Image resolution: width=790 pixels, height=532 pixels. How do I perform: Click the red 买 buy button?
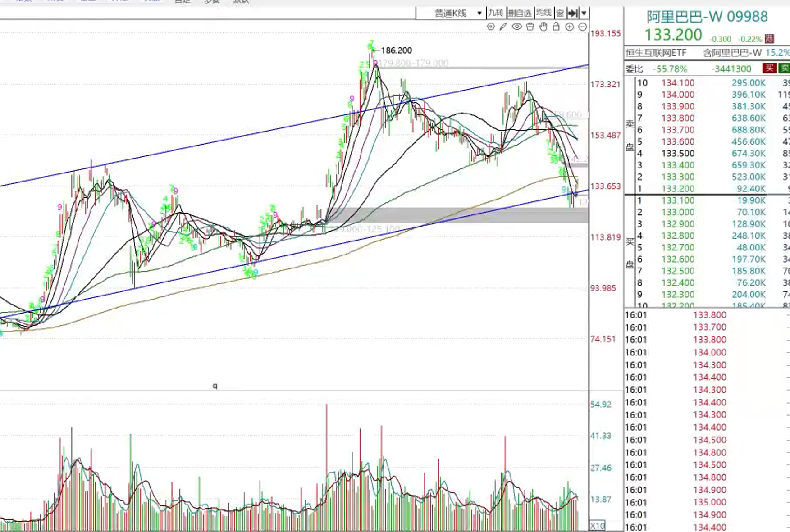coord(769,68)
